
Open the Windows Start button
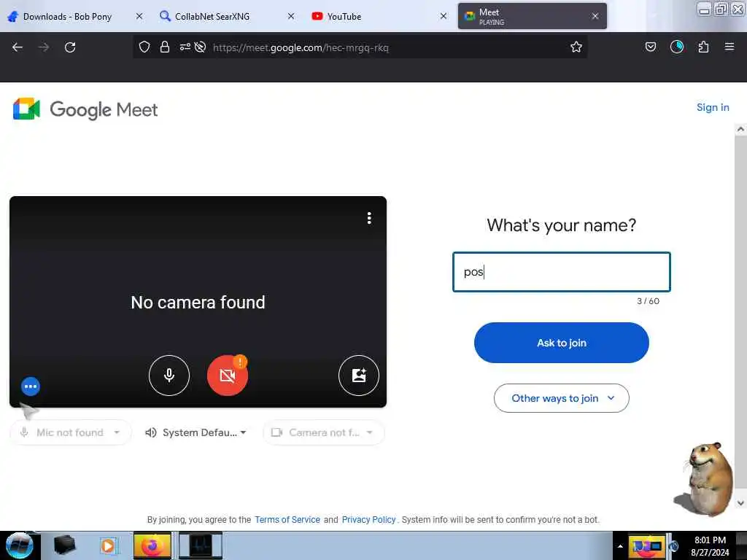[x=19, y=545]
